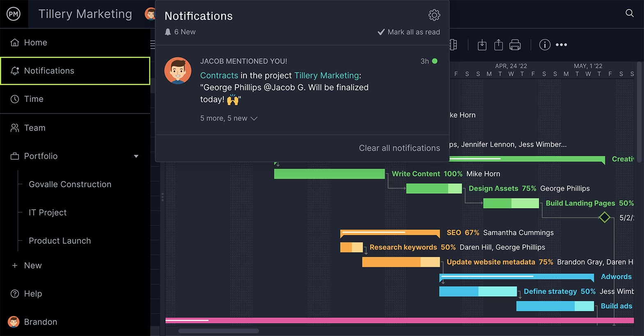644x336 pixels.
Task: Click the Define strategy progress bar
Action: pyautogui.click(x=478, y=292)
